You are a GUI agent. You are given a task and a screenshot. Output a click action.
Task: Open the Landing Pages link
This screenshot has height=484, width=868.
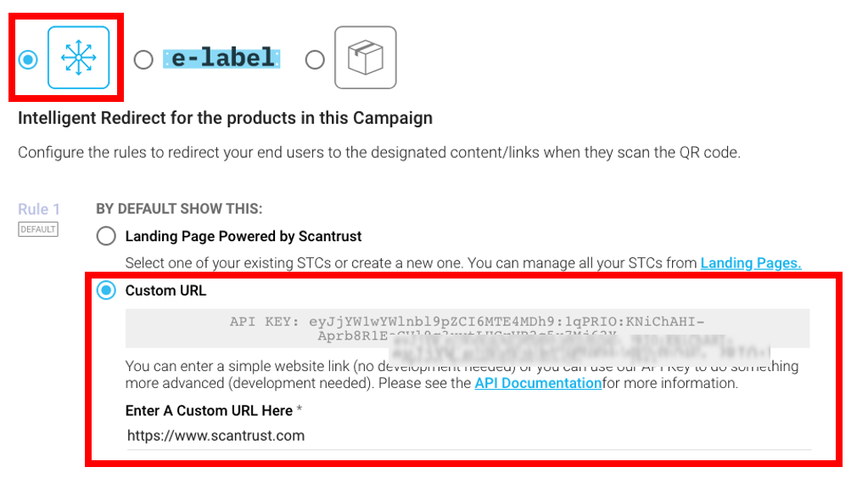(750, 263)
